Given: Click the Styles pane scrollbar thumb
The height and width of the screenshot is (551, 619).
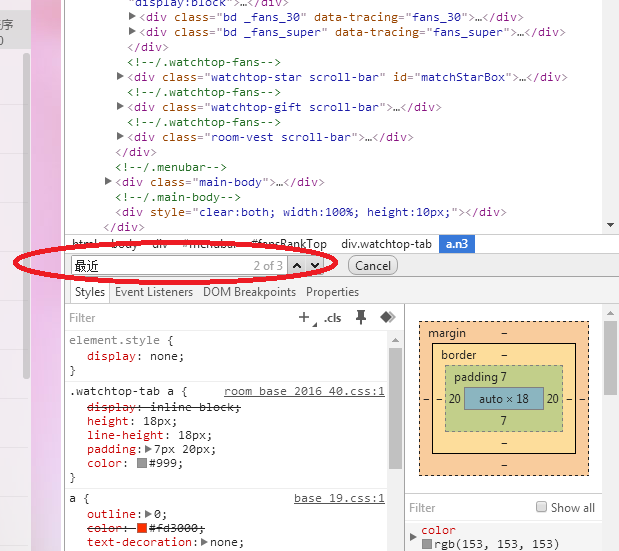Looking at the screenshot, I should (x=395, y=408).
